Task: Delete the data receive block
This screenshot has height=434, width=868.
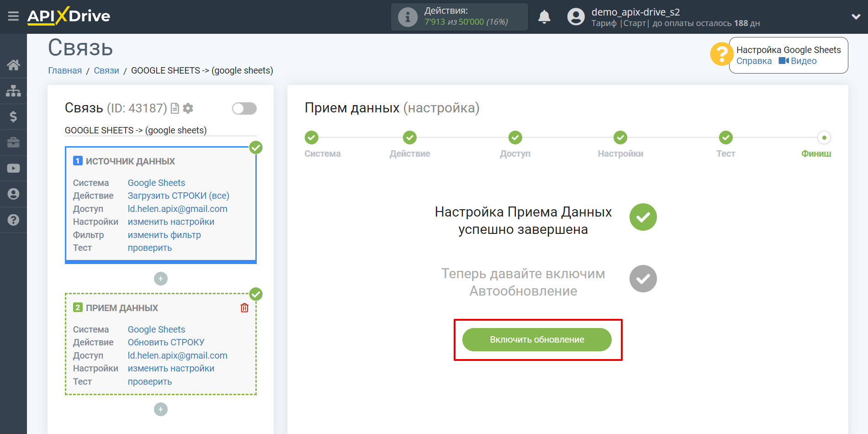Action: tap(244, 308)
